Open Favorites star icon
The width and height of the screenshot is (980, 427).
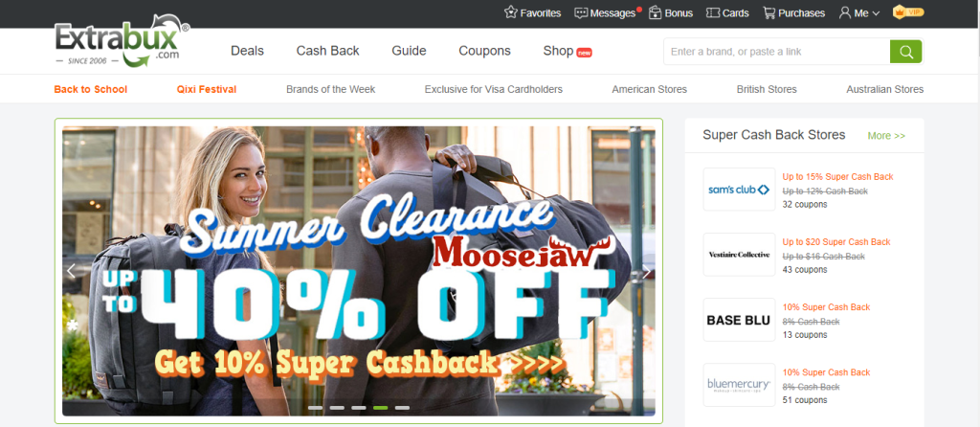tap(511, 12)
